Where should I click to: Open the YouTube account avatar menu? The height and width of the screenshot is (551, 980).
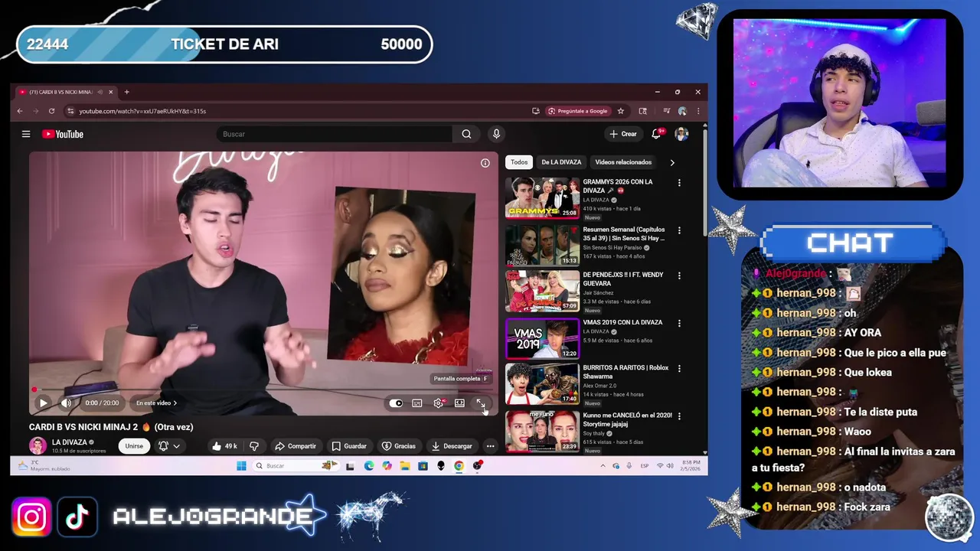click(681, 134)
